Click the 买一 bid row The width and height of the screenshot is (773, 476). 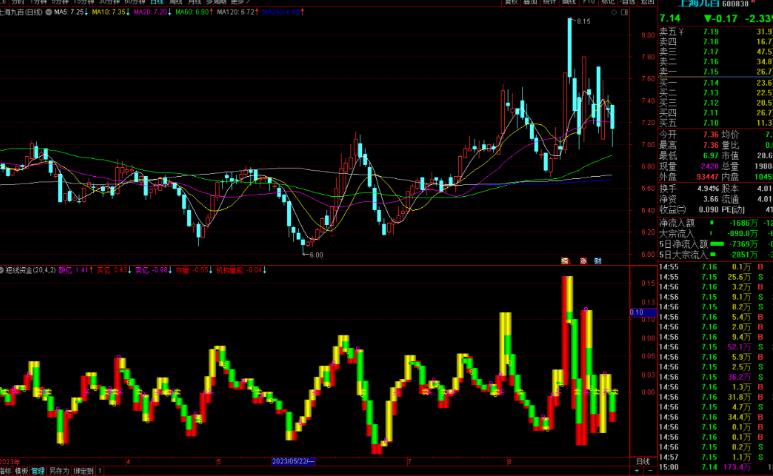click(x=716, y=83)
